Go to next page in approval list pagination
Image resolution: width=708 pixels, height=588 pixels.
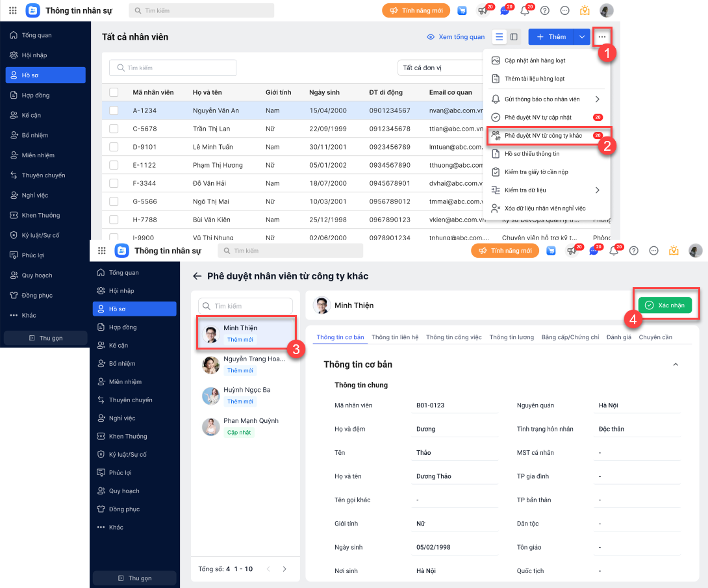[284, 569]
